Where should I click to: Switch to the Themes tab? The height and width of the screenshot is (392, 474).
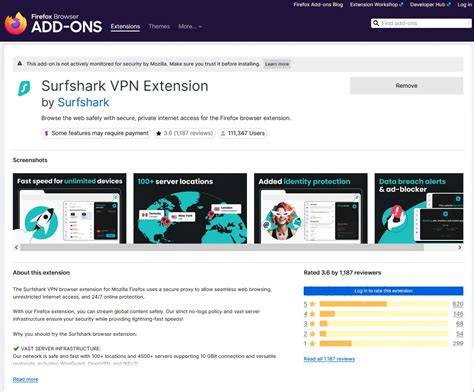(x=159, y=26)
